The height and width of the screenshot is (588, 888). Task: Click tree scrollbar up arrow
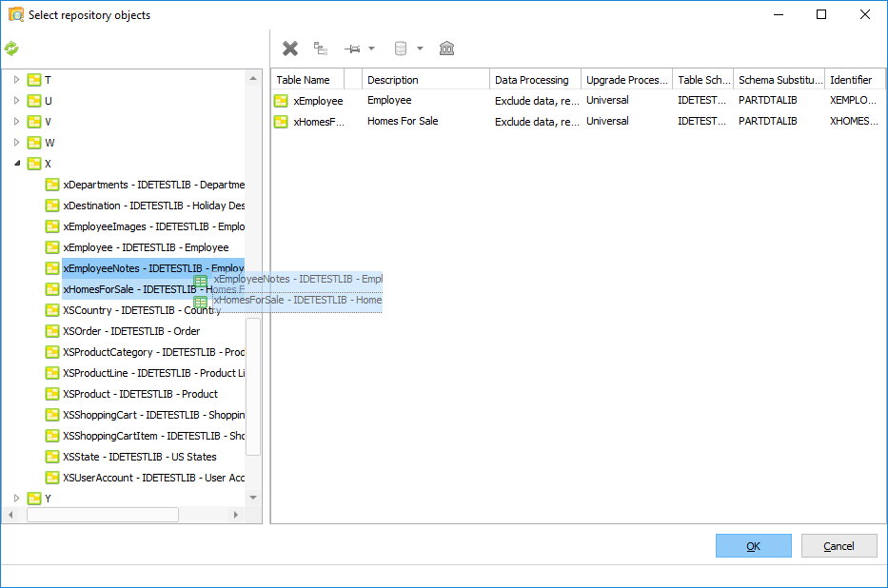pos(253,79)
